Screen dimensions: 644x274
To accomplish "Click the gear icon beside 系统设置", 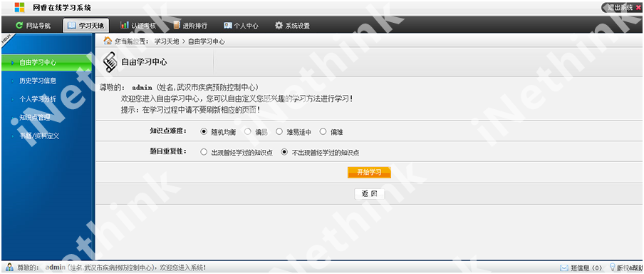I will tap(279, 26).
